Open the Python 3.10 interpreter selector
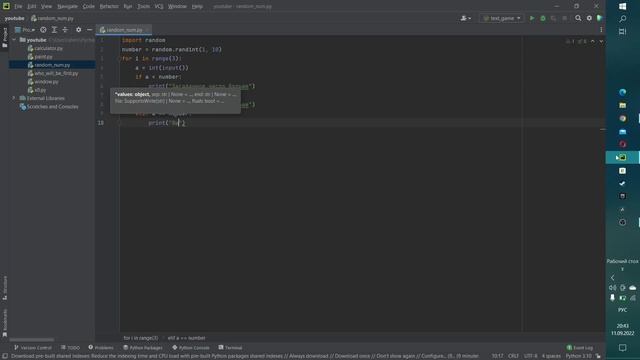 (x=578, y=356)
